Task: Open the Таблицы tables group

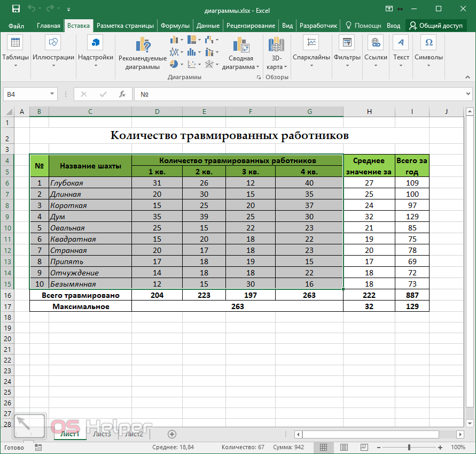Action: coord(15,52)
